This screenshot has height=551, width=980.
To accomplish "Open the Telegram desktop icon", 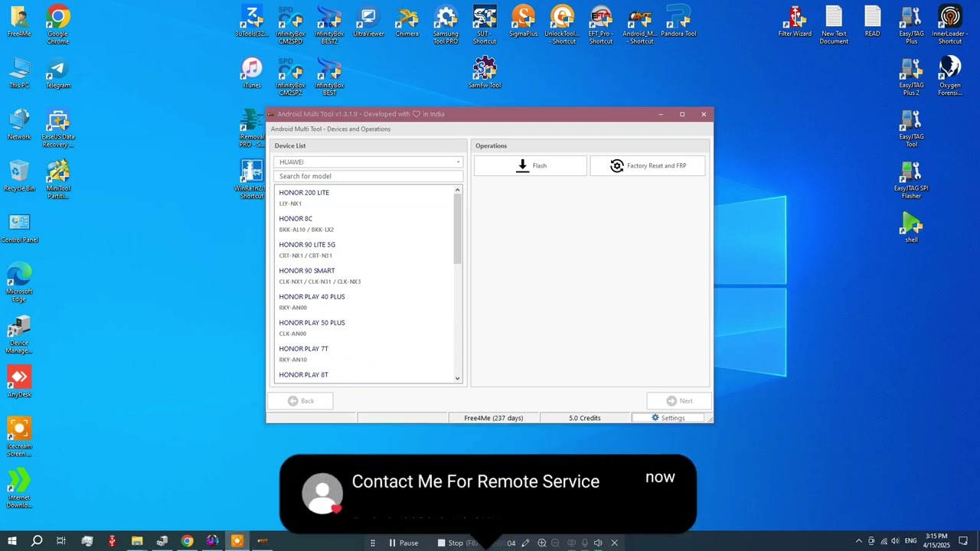I will click(x=58, y=74).
